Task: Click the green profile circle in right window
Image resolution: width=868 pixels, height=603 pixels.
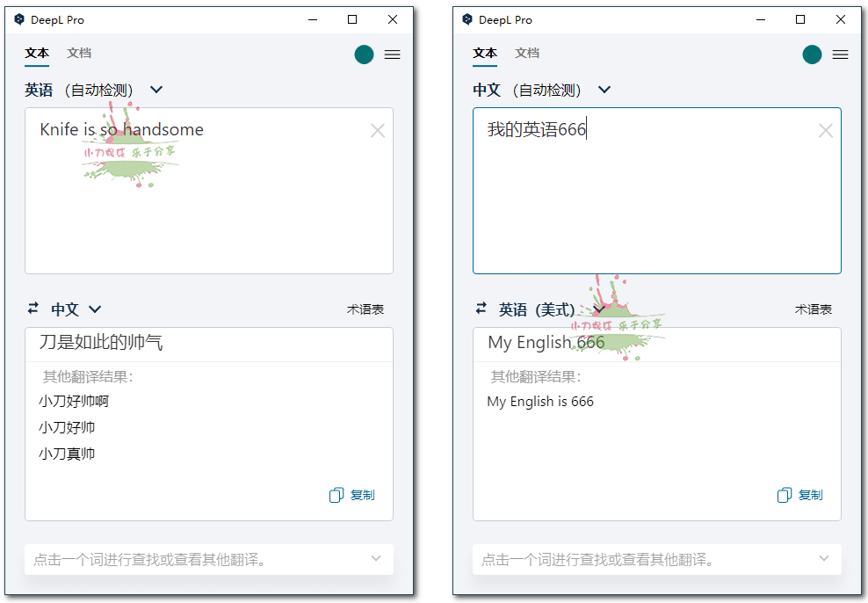Action: click(812, 54)
